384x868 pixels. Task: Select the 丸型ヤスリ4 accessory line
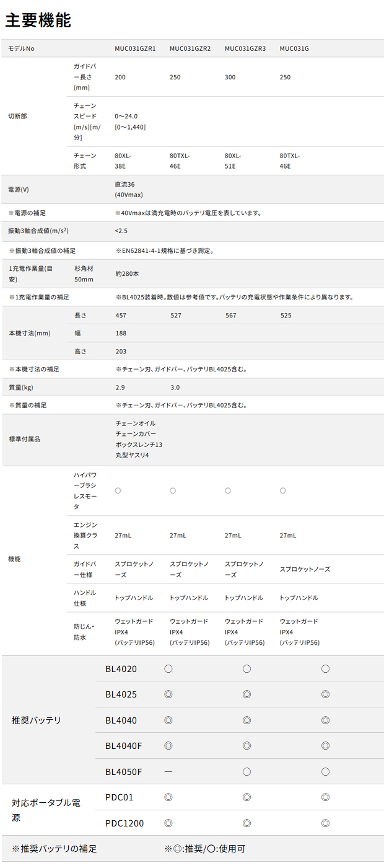[x=132, y=455]
